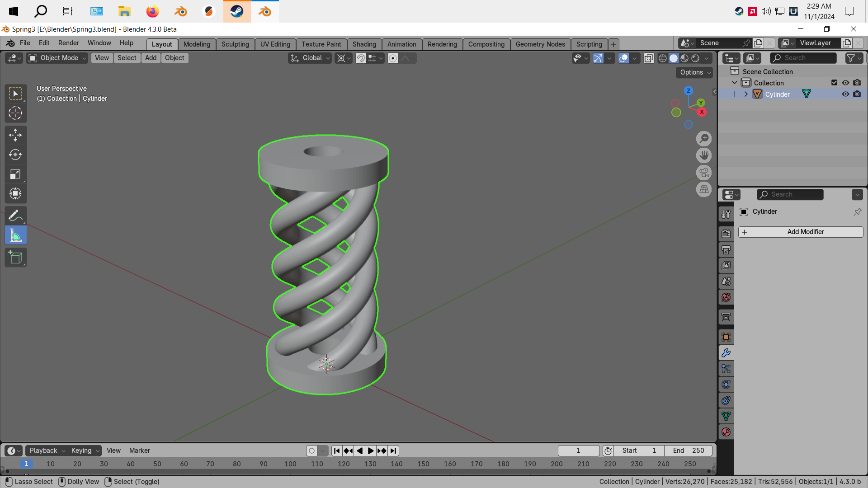Image resolution: width=868 pixels, height=488 pixels.
Task: Switch to the Sculpting workspace tab
Action: (235, 44)
